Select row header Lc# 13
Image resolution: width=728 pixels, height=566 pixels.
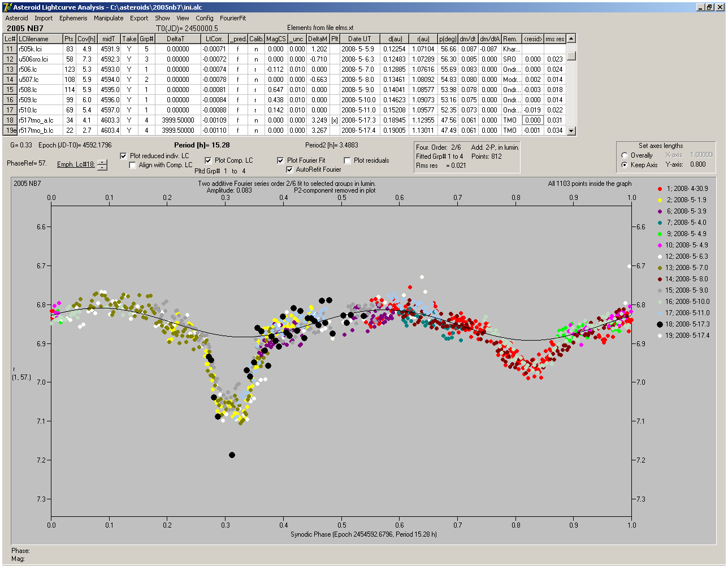[10, 69]
